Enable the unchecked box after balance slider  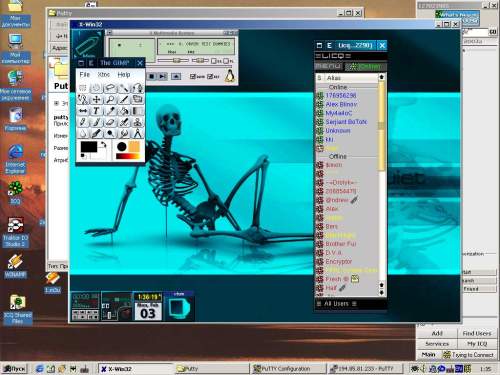click(x=214, y=61)
